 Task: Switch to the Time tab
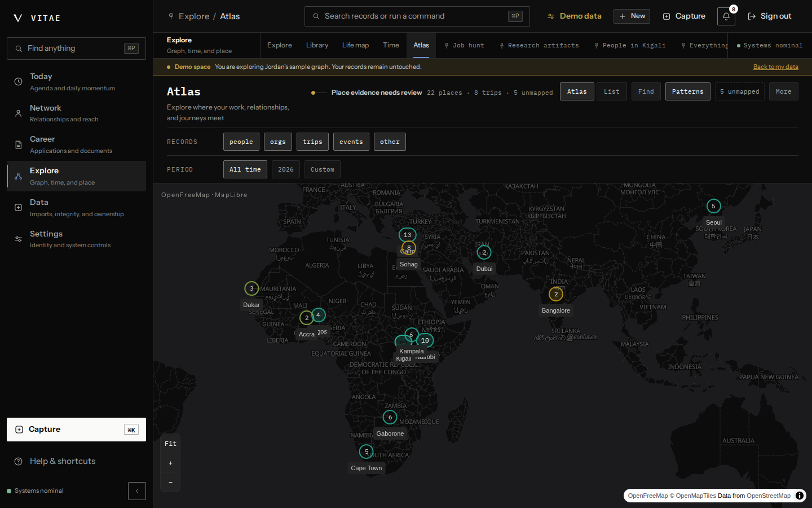click(x=391, y=45)
